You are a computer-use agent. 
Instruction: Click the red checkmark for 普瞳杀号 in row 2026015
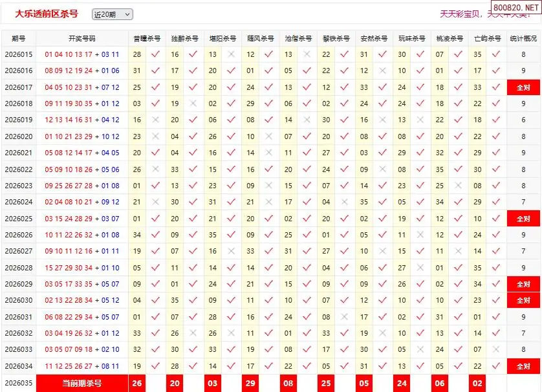pyautogui.click(x=155, y=54)
